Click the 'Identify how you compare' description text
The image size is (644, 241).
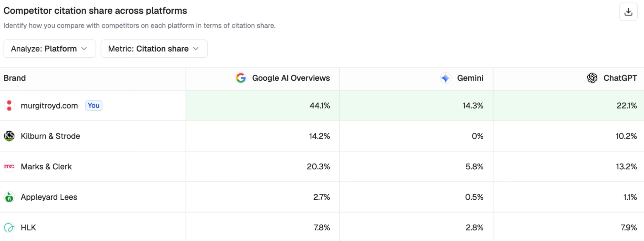point(140,26)
